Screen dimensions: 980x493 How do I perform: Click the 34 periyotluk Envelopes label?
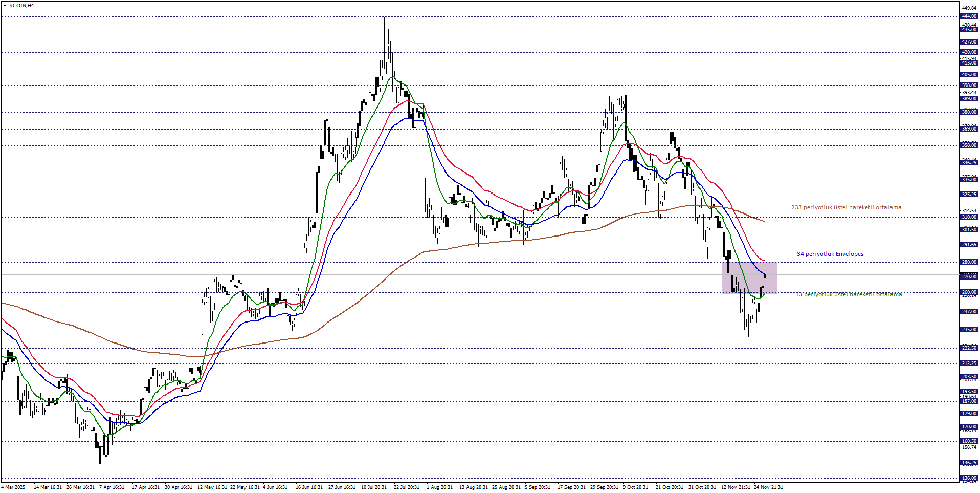point(830,254)
